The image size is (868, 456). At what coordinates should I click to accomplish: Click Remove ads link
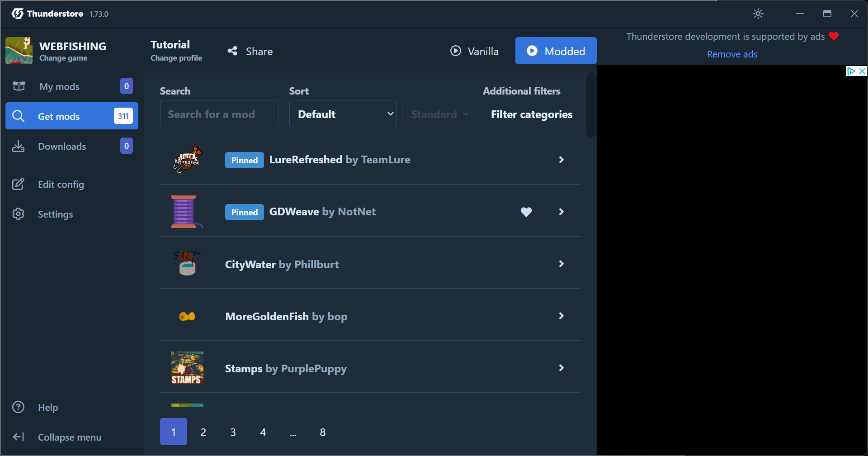click(x=732, y=54)
